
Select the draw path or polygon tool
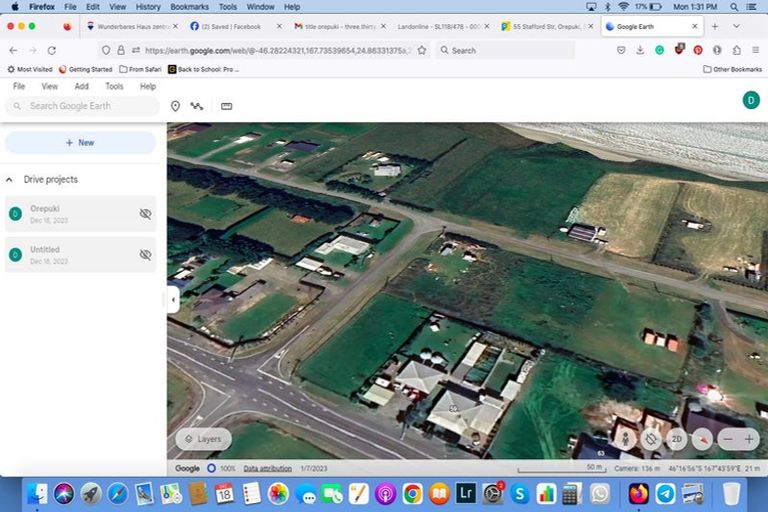coord(197,106)
